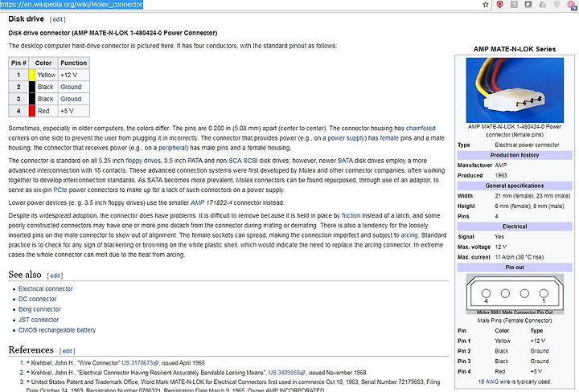Click the 'General specifications' infobox heading

coord(515,186)
